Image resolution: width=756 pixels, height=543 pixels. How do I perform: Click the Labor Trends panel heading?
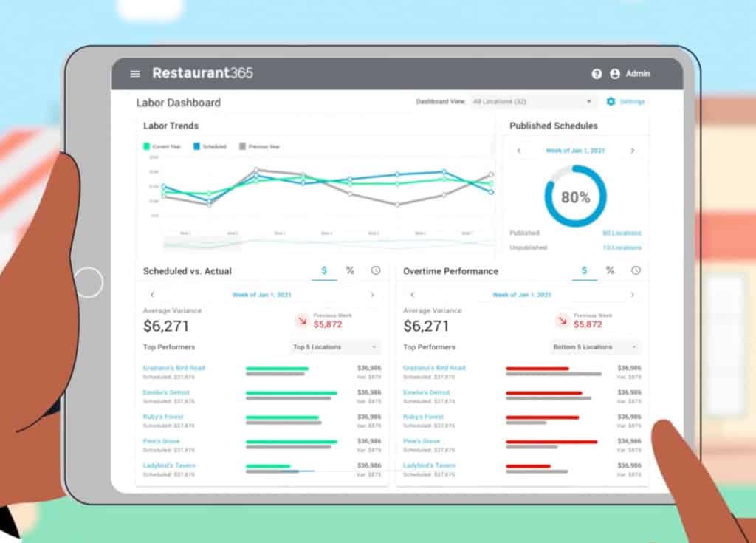[171, 126]
